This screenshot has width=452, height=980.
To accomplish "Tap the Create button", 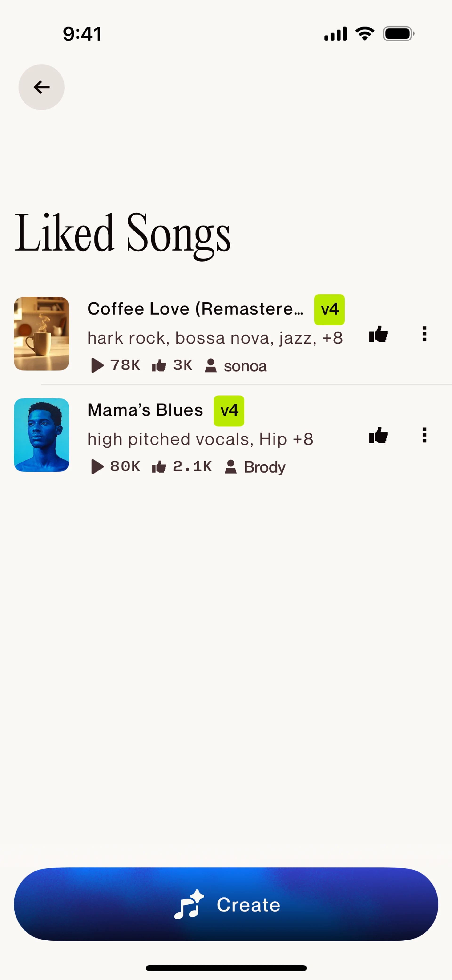I will [226, 904].
